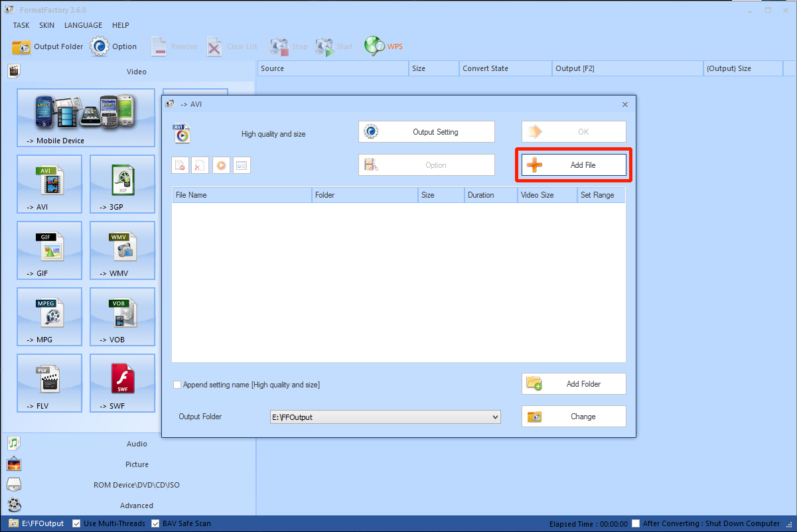Click the Video Size column header
Screen dimensions: 797x532
(x=547, y=195)
